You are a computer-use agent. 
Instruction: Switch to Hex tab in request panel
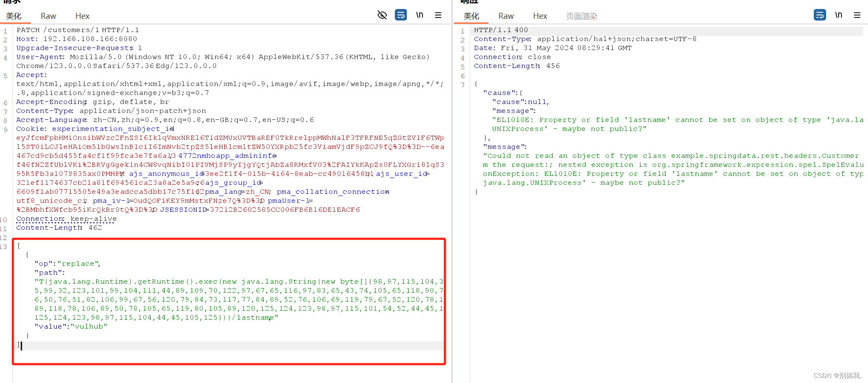82,16
